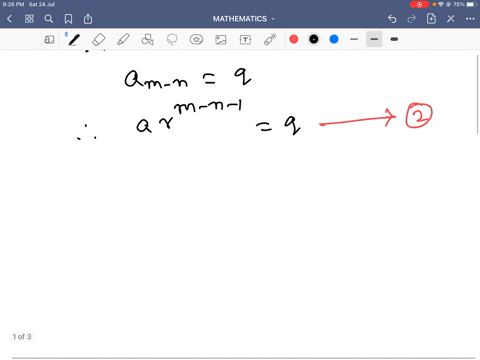Click the vertical page scrollbar

pyautogui.click(x=478, y=94)
